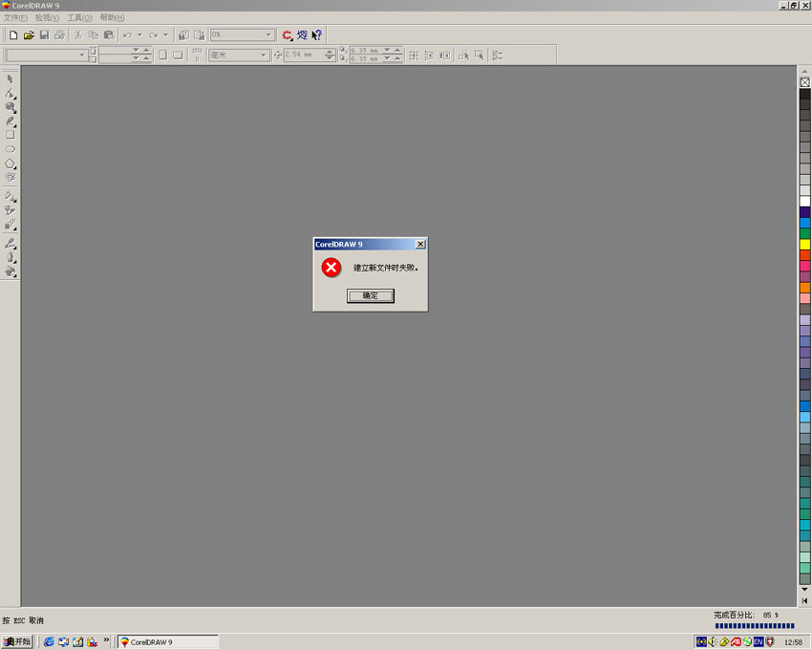812x650 pixels.
Task: Select the Text tool
Action: (11, 177)
